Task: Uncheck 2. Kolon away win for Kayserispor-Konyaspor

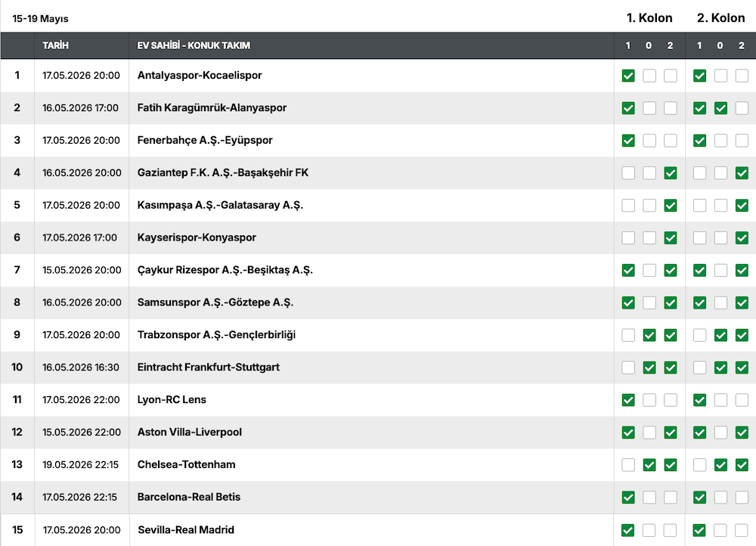Action: pyautogui.click(x=742, y=237)
